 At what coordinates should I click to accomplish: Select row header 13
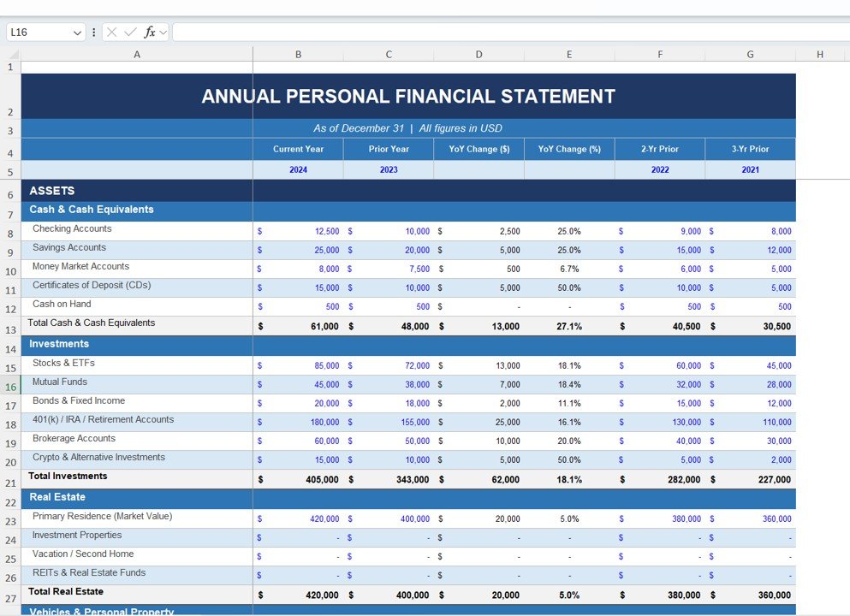point(9,325)
